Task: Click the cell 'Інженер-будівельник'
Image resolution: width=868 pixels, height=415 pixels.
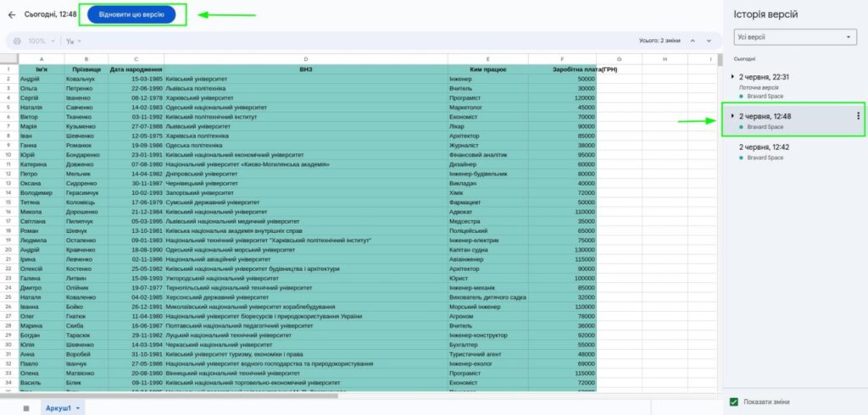Action: [x=487, y=174]
